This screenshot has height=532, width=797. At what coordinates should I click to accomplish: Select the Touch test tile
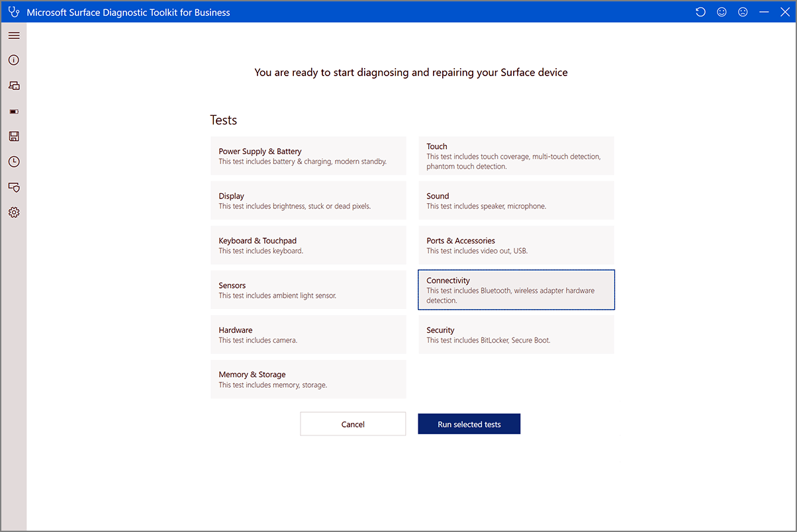point(516,155)
